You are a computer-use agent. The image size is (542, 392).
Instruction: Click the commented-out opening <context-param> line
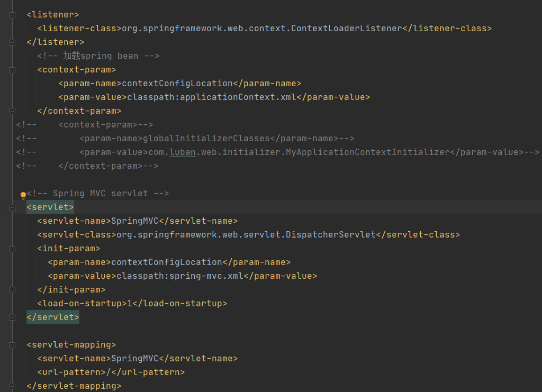point(85,125)
